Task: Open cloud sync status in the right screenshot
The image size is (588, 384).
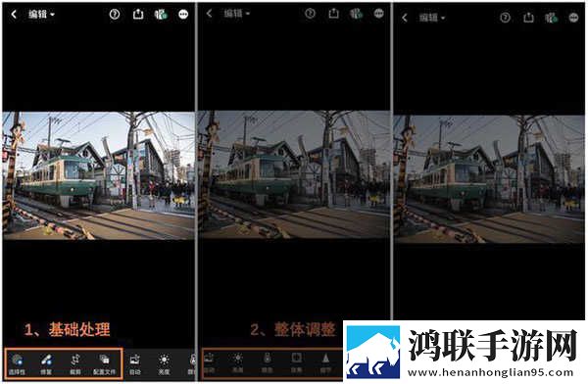Action: (x=551, y=18)
